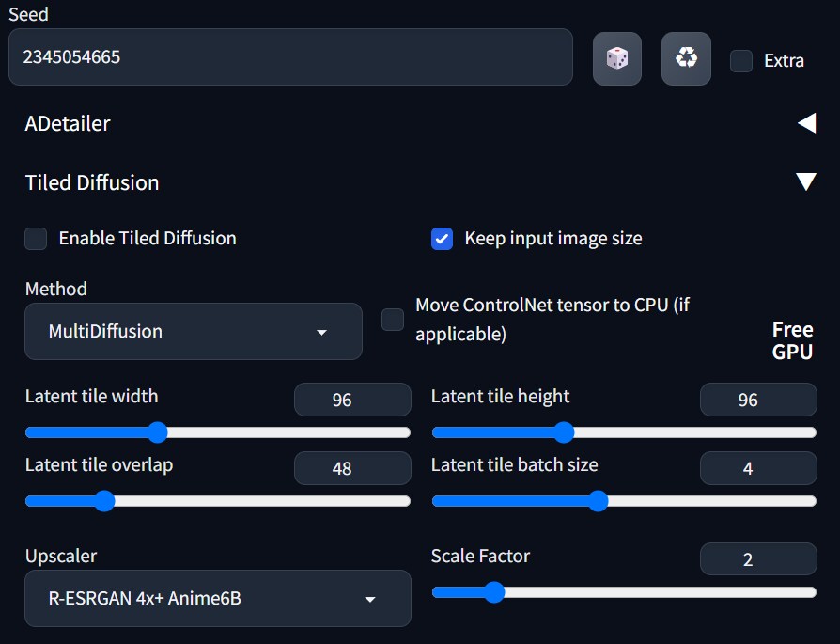Enable the Extra seed checkbox
840x644 pixels.
[741, 61]
